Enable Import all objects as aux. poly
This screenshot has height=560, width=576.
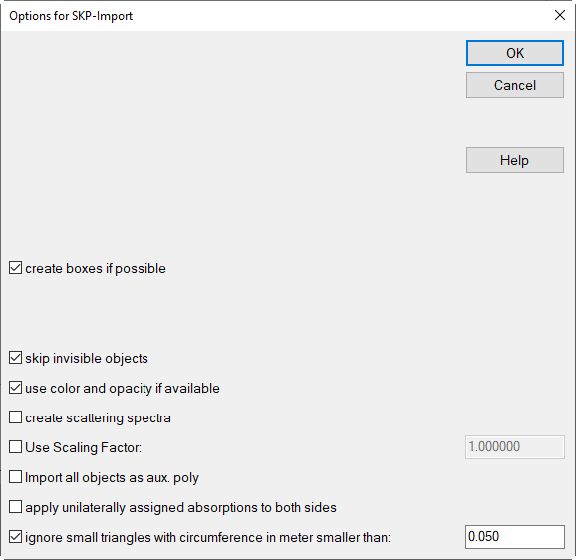[15, 477]
